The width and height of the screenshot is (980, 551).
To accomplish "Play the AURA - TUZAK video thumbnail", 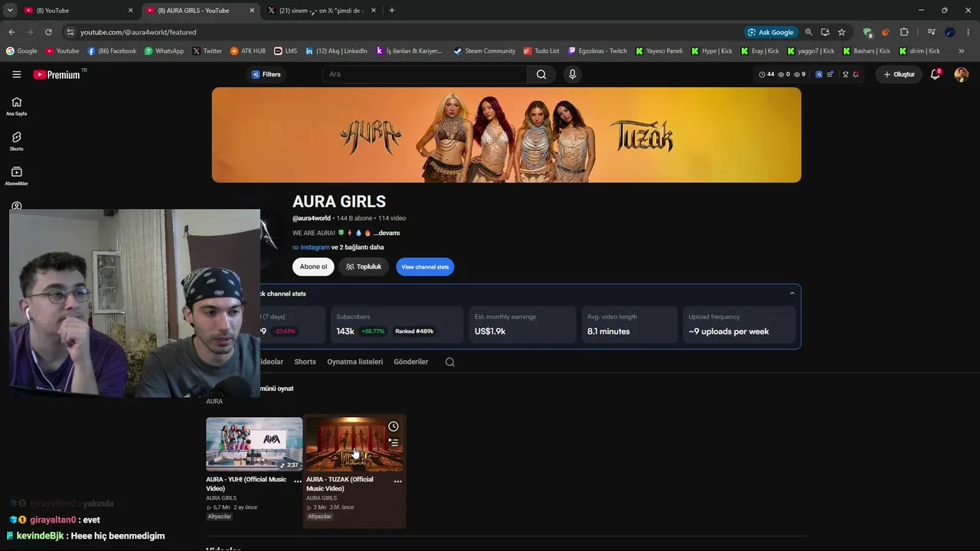I will (354, 444).
